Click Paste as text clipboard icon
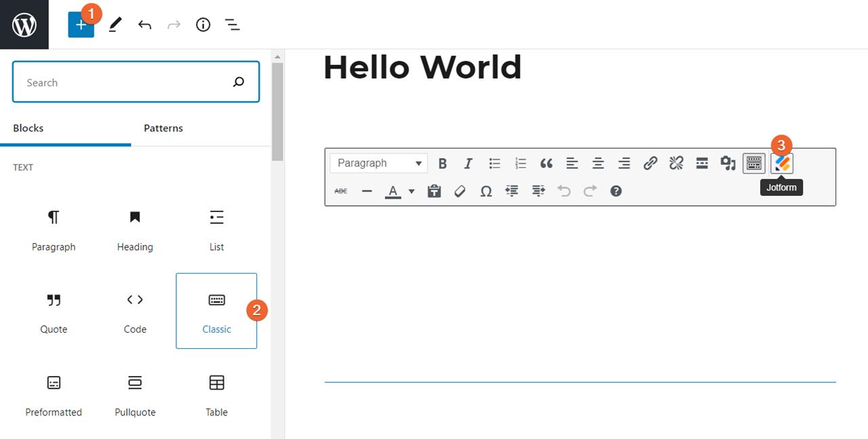The width and height of the screenshot is (868, 439). point(434,191)
